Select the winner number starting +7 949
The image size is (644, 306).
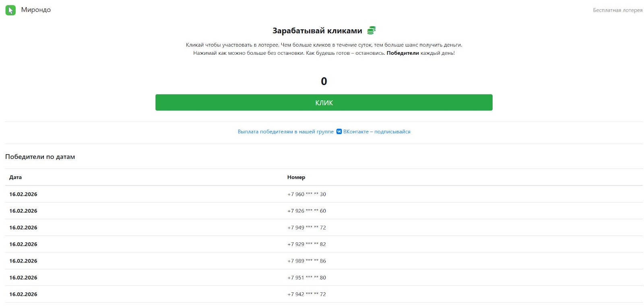pyautogui.click(x=306, y=227)
